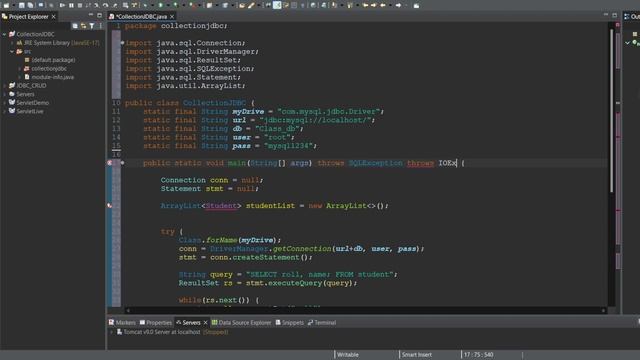Click the External Tools run icon

192,5
